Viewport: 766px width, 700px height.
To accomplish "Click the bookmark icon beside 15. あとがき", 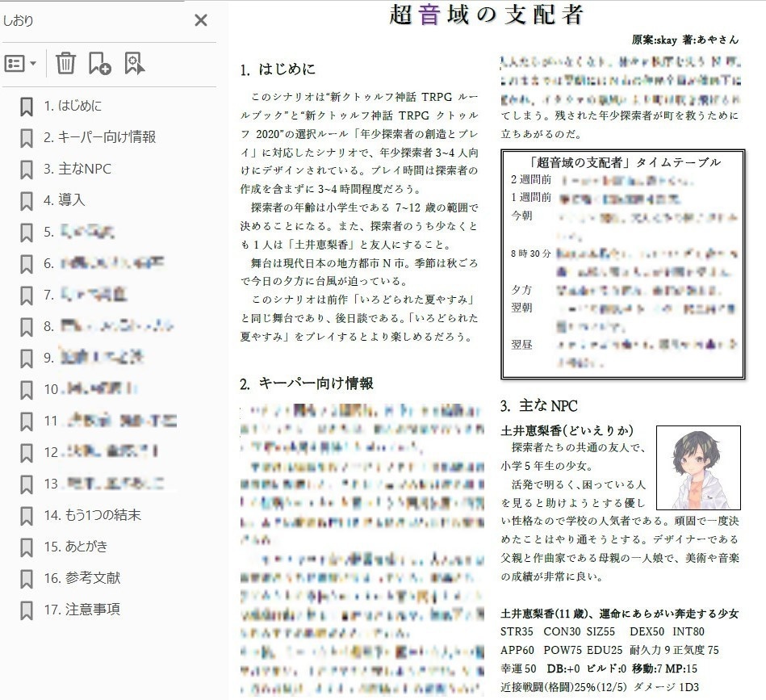I will tap(27, 546).
